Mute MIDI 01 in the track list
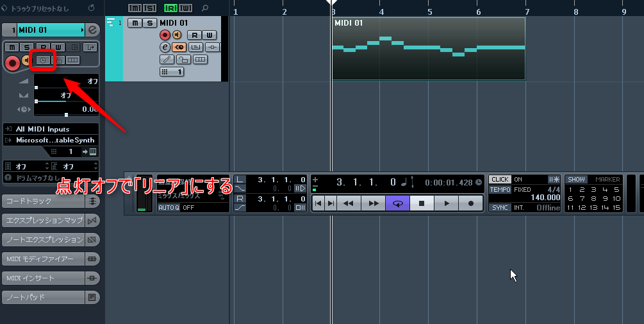644x324 pixels. point(135,23)
